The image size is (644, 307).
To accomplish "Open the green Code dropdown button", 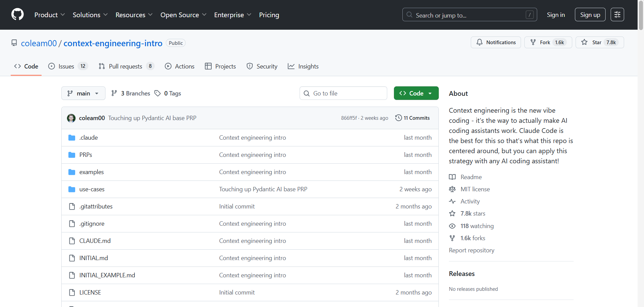I will pos(416,93).
